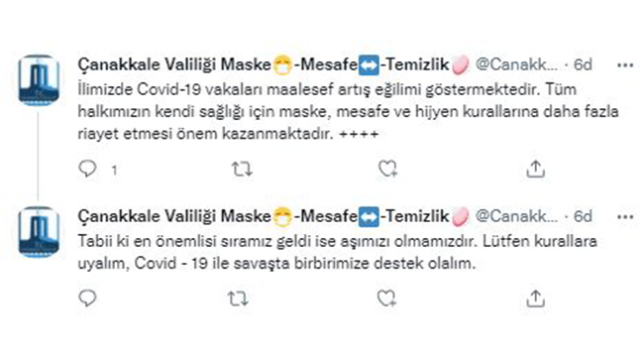This screenshot has width=644, height=357.
Task: Open the more options menu of first tweet
Action: point(625,65)
